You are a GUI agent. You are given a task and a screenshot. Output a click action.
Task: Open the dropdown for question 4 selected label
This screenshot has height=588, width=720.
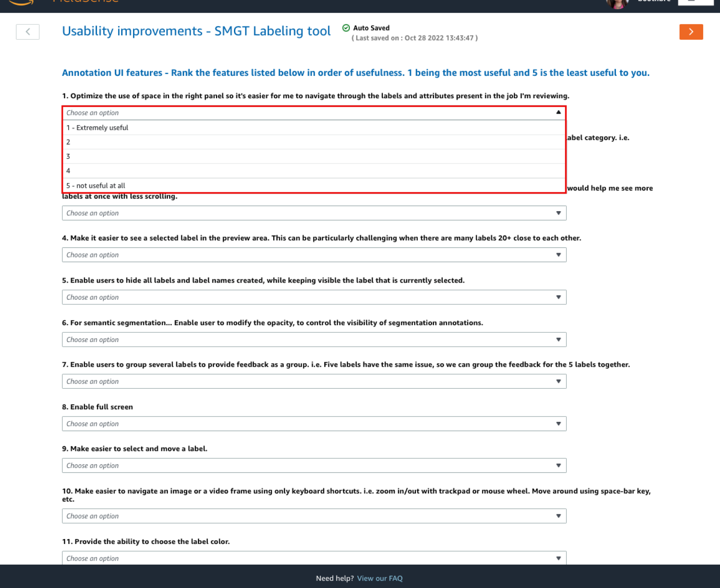coord(314,255)
